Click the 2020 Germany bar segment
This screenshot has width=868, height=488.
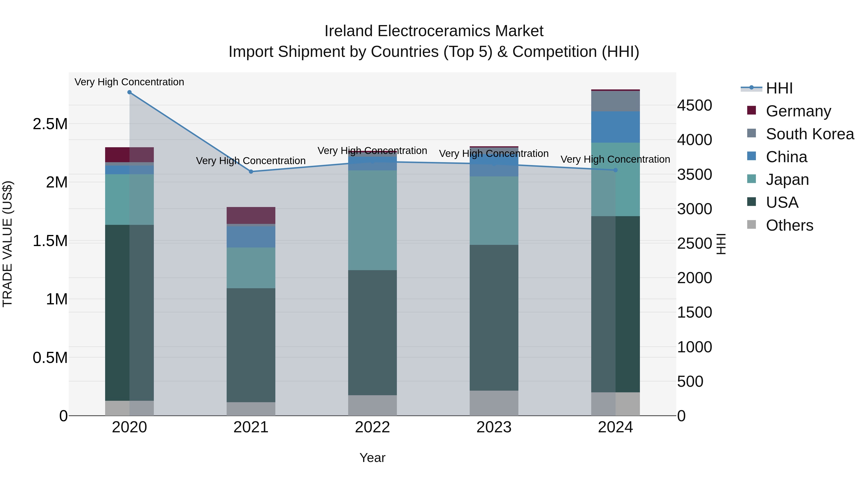(x=129, y=155)
